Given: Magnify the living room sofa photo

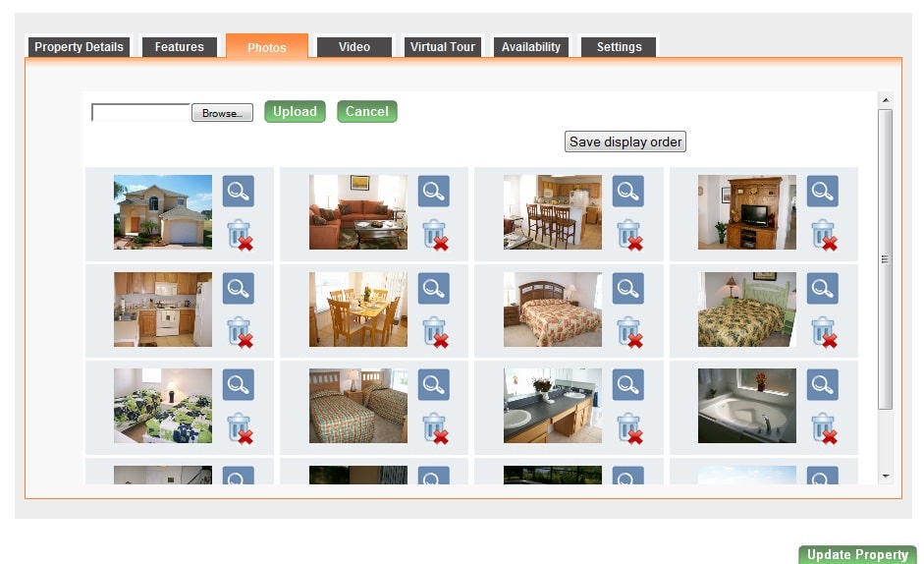Looking at the screenshot, I should click(434, 192).
